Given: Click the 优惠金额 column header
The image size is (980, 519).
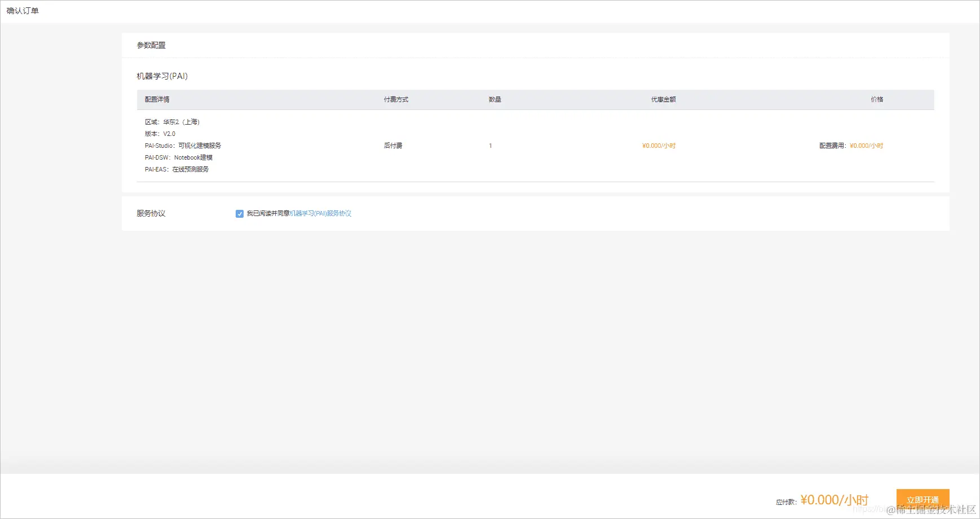Looking at the screenshot, I should pyautogui.click(x=664, y=99).
